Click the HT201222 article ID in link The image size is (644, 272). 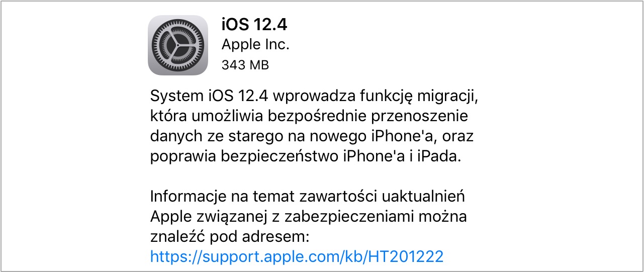coord(406,257)
